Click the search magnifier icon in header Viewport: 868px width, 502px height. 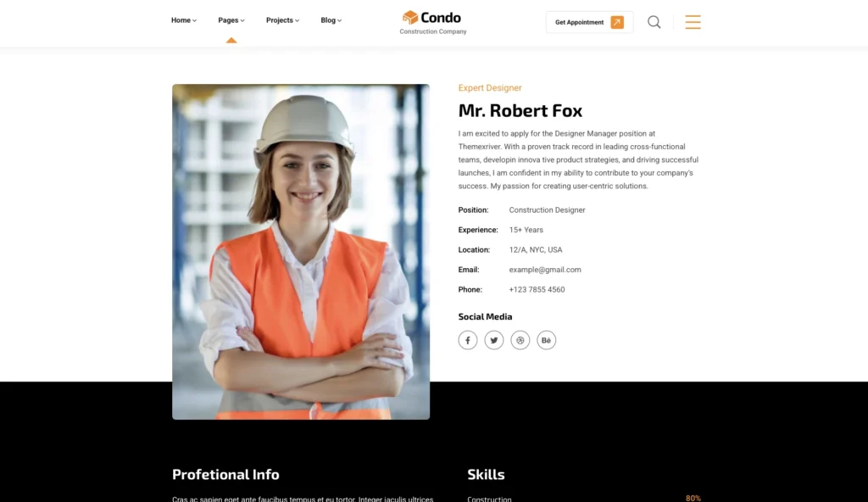[654, 22]
